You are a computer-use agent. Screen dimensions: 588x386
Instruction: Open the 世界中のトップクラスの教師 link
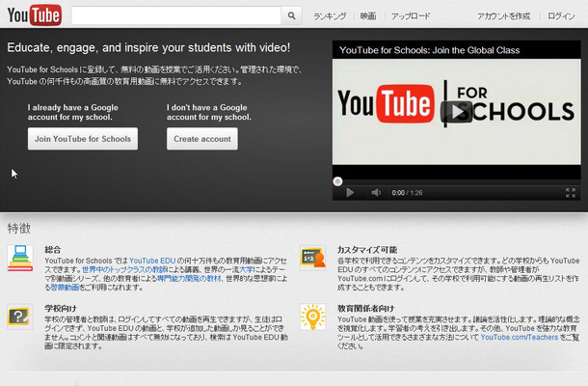[x=124, y=269]
